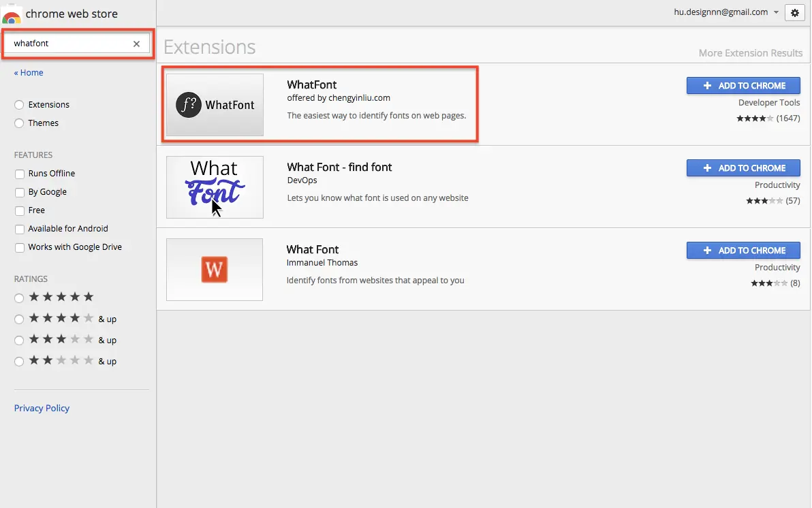Select four stars & up rating
Viewport: 812px width, 508px height.
[19, 319]
